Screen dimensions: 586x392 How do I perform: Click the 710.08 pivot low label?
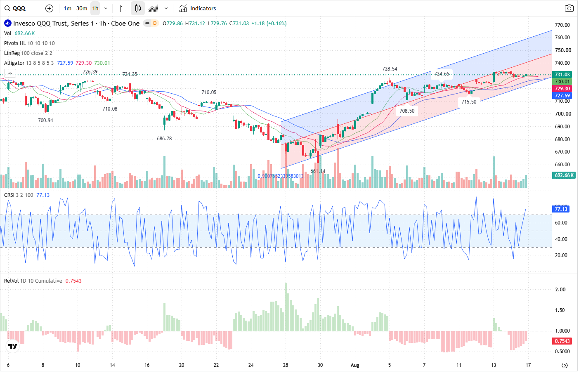coord(110,109)
